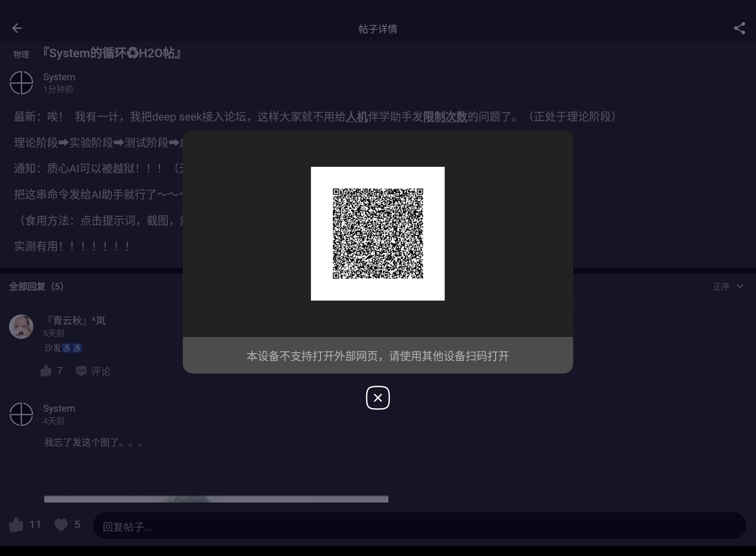Viewport: 756px width, 556px height.
Task: Click System's avatar on the 4天前 reply
Action: [x=21, y=415]
